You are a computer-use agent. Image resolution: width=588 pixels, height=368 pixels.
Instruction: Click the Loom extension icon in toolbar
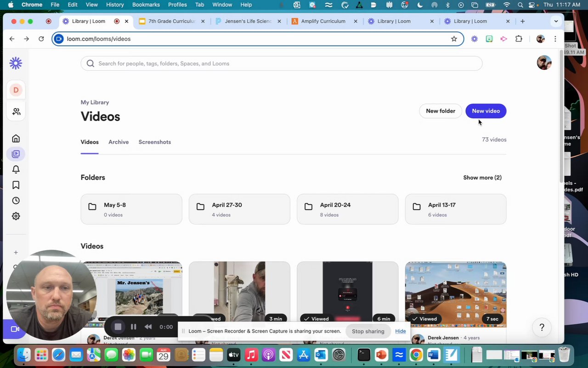475,39
